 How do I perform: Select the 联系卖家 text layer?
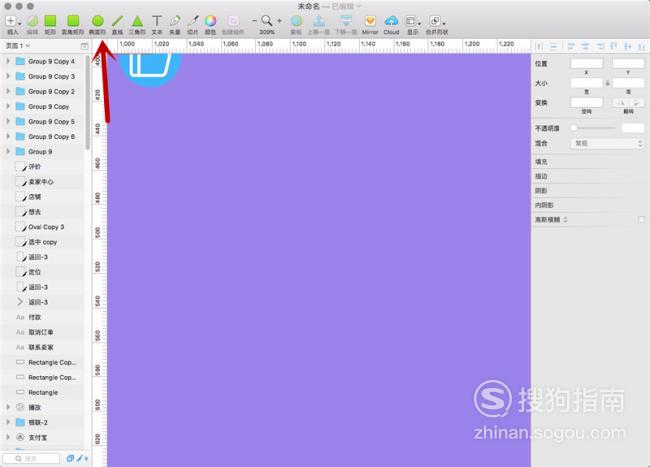(x=43, y=347)
